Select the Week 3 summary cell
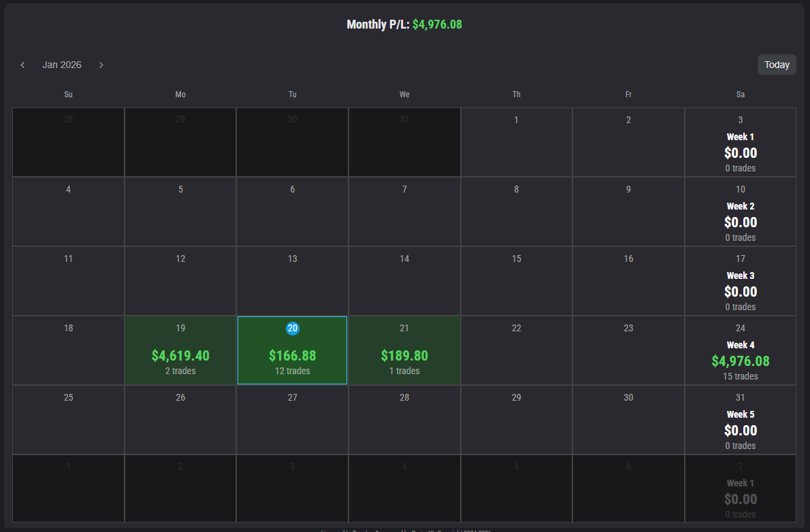 point(740,290)
